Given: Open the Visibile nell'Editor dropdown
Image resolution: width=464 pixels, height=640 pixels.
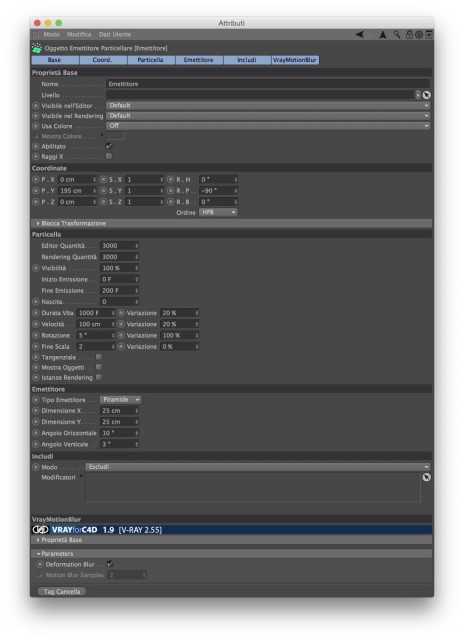Looking at the screenshot, I should coord(268,105).
